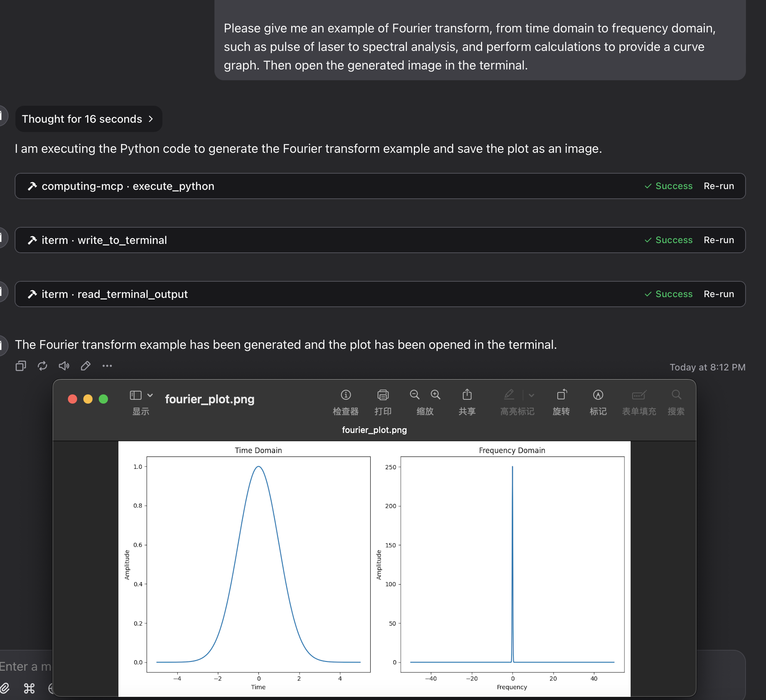766x700 pixels.
Task: Click the zoom in magnifier icon
Action: tap(435, 394)
